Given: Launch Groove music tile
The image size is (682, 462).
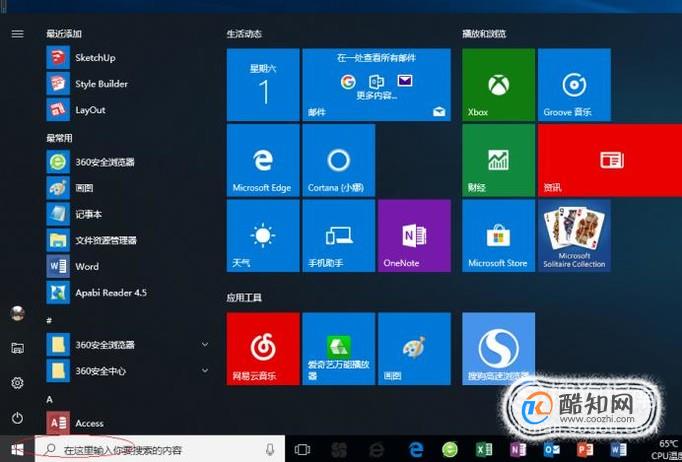Looking at the screenshot, I should (574, 85).
